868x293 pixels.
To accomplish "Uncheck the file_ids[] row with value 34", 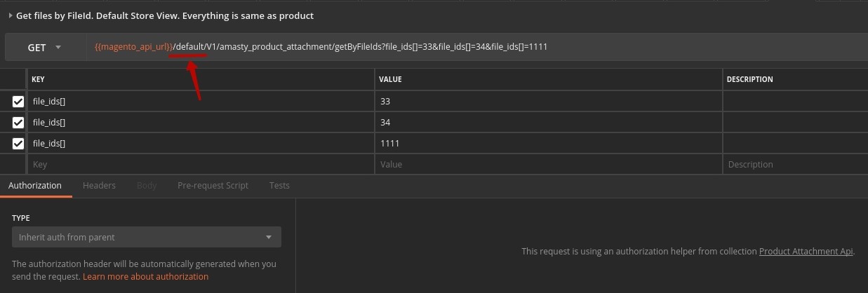I will (x=18, y=123).
